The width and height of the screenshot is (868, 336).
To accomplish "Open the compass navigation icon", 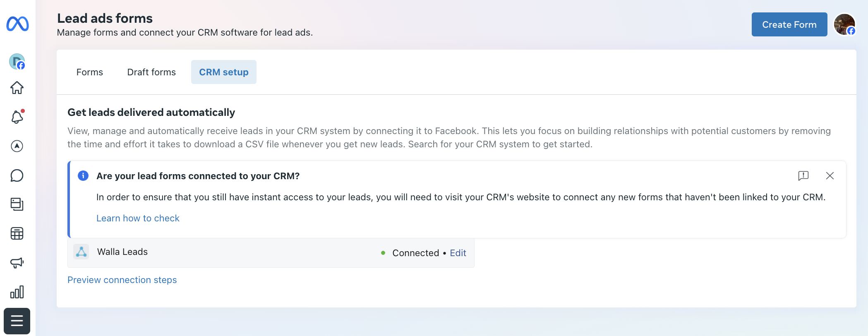I will tap(17, 146).
